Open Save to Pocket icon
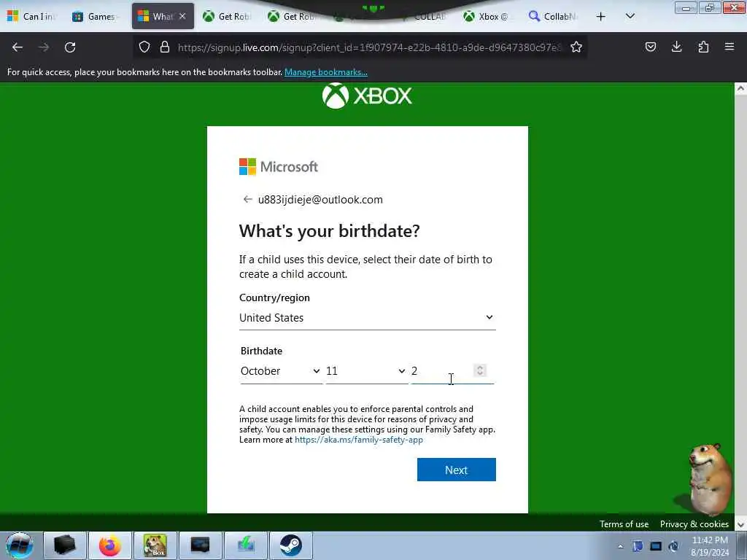Image resolution: width=747 pixels, height=560 pixels. (650, 47)
